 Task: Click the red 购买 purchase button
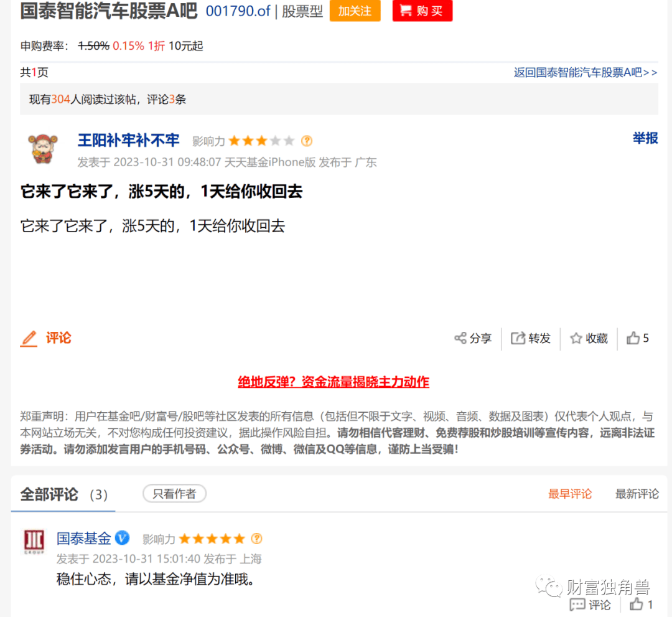(422, 11)
